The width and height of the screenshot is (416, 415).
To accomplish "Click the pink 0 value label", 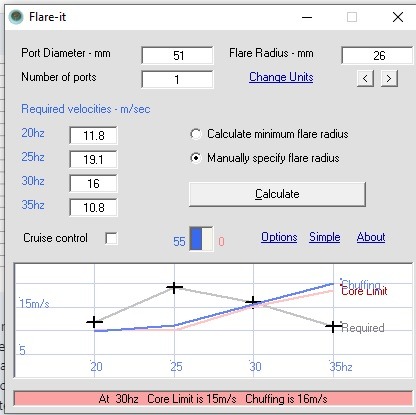I will 221,241.
